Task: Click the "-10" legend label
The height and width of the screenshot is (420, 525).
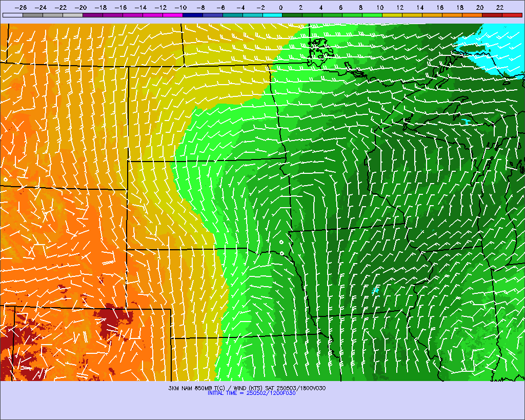Action: [180, 7]
